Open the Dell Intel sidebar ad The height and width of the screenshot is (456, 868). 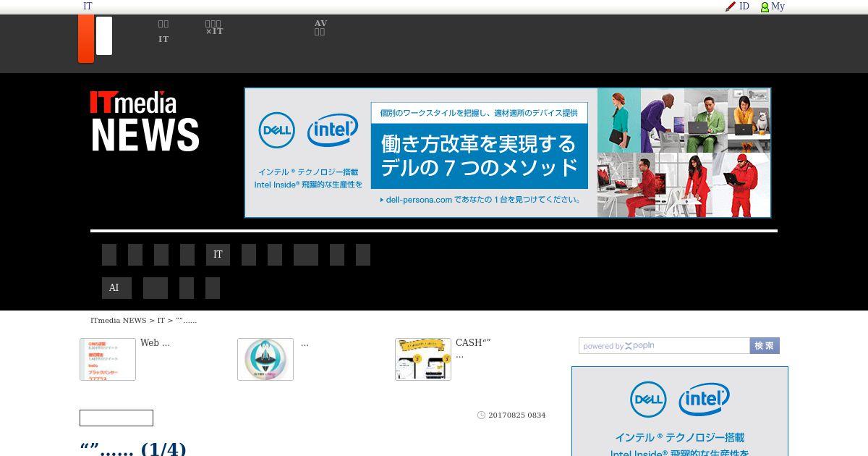tap(680, 411)
